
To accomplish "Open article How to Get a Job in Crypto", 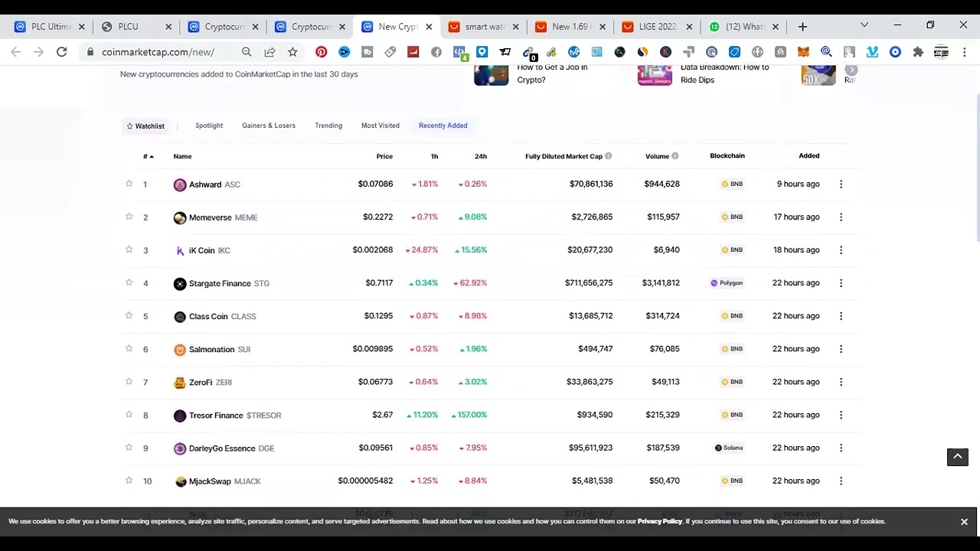I will [x=552, y=73].
